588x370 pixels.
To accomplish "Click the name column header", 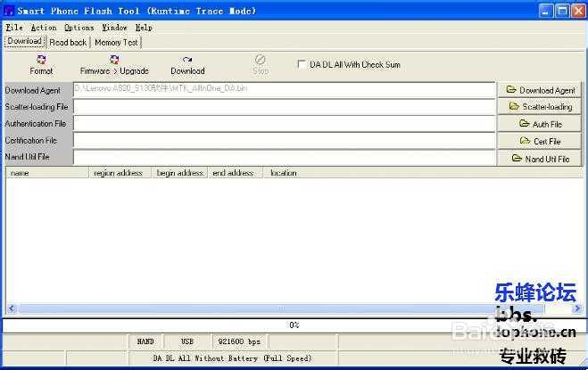I will click(x=47, y=173).
